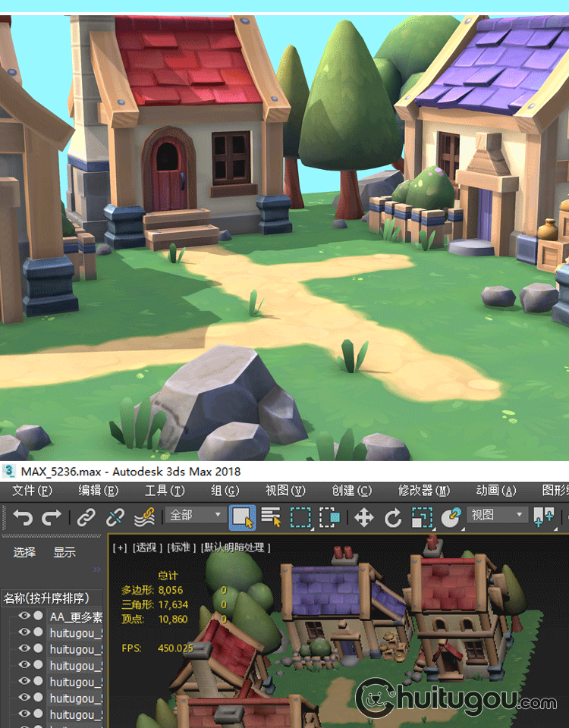
Task: Activate the Select Object tool
Action: [x=243, y=518]
